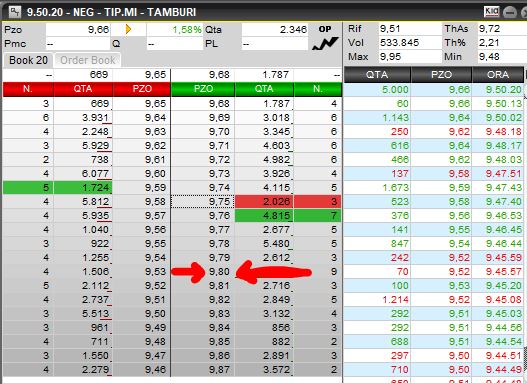
Task: Click the green QTA column header
Action: coord(264,89)
